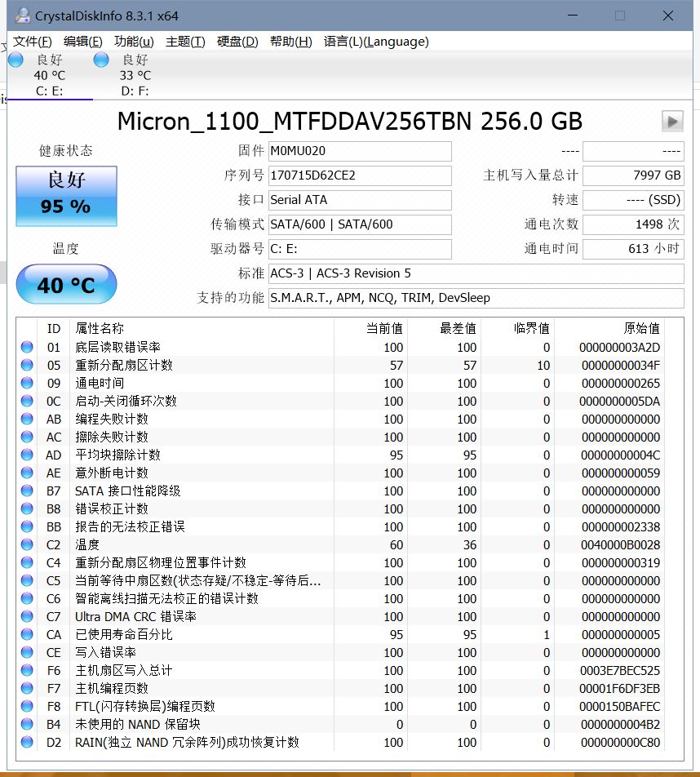This screenshot has width=700, height=777.
Task: Open the 主题(T) menu
Action: click(x=185, y=42)
